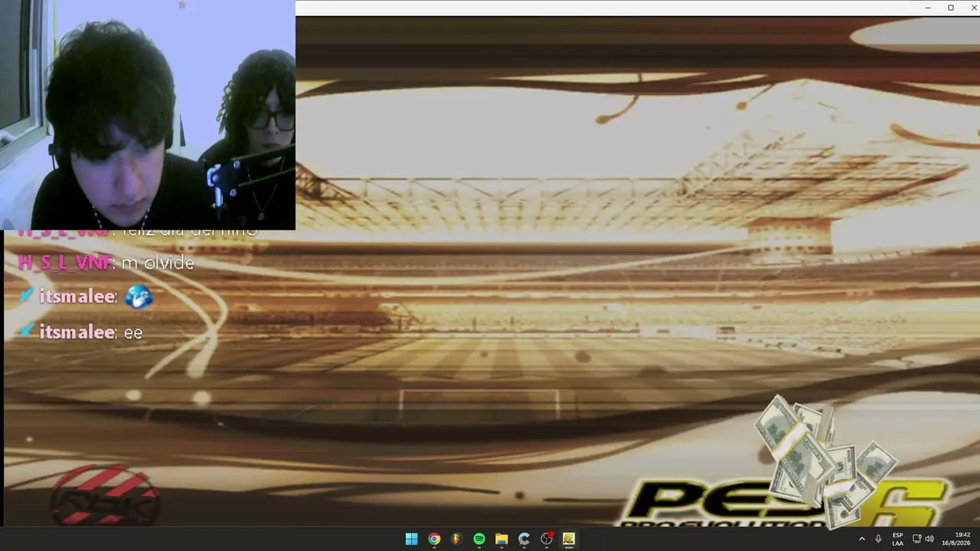Click the PES 6 logo

tap(786, 503)
